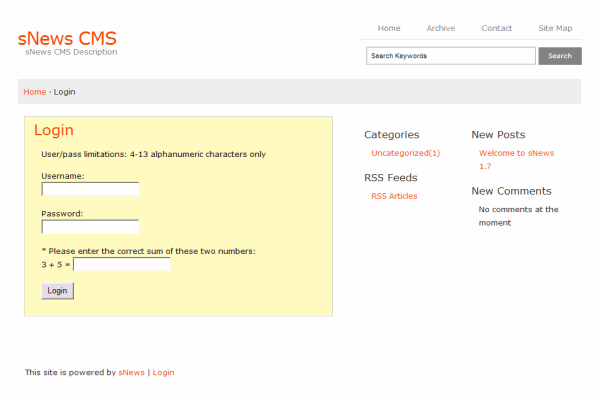Select the Login breadcrumb text
Image resolution: width=600 pixels, height=400 pixels.
coord(65,92)
